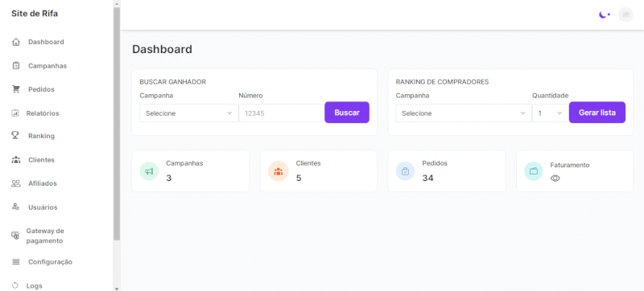This screenshot has height=291, width=644.
Task: Click the sidebar scrollbar up arrow
Action: (x=117, y=3)
